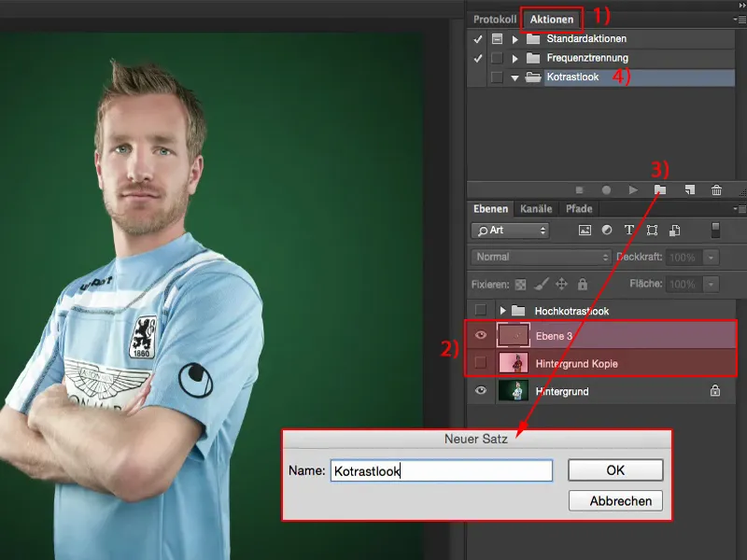Click the Frequenztrennung folder icon

tap(533, 58)
